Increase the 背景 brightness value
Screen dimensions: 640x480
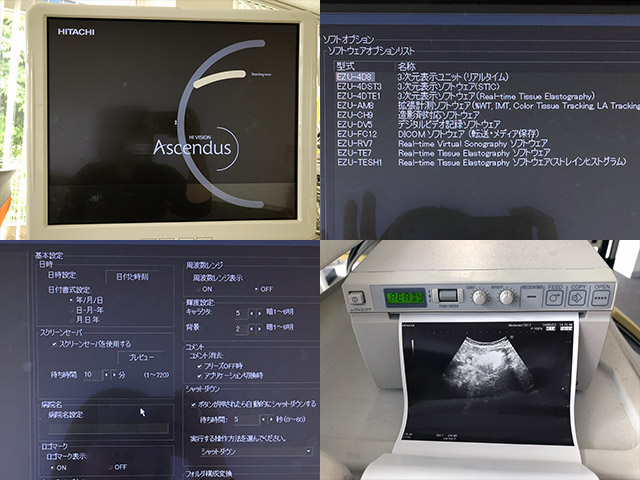(259, 329)
